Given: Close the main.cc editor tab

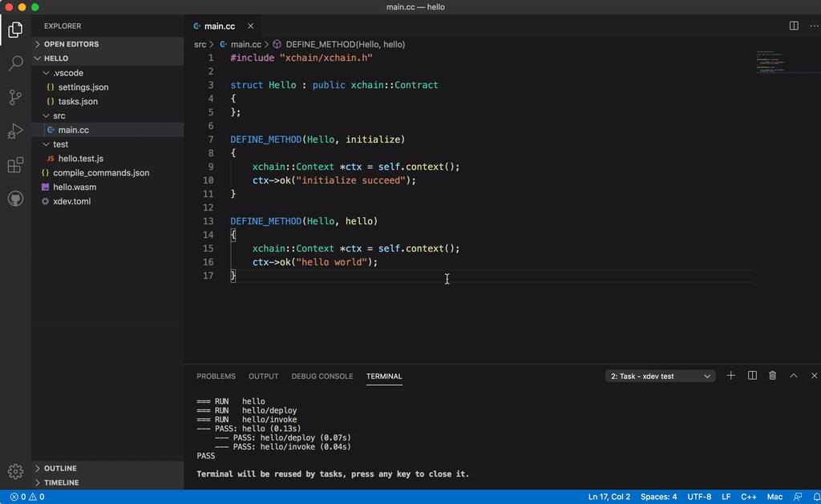Looking at the screenshot, I should pyautogui.click(x=251, y=26).
